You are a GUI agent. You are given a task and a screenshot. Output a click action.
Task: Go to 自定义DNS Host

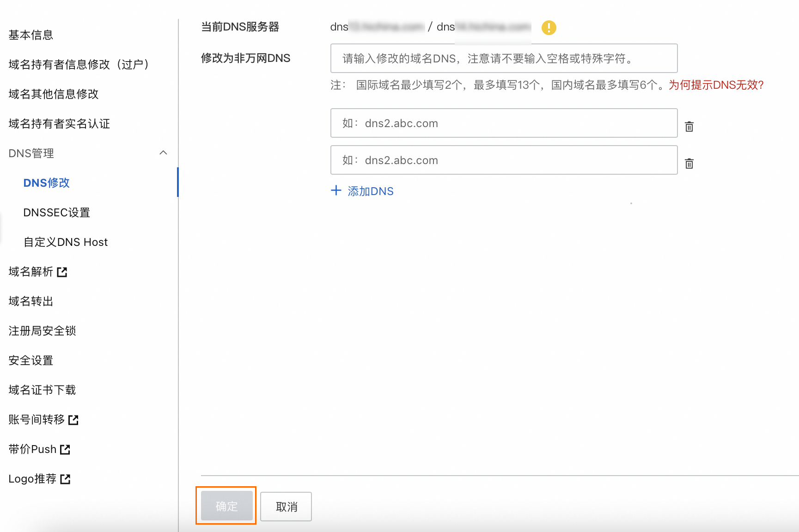[66, 242]
